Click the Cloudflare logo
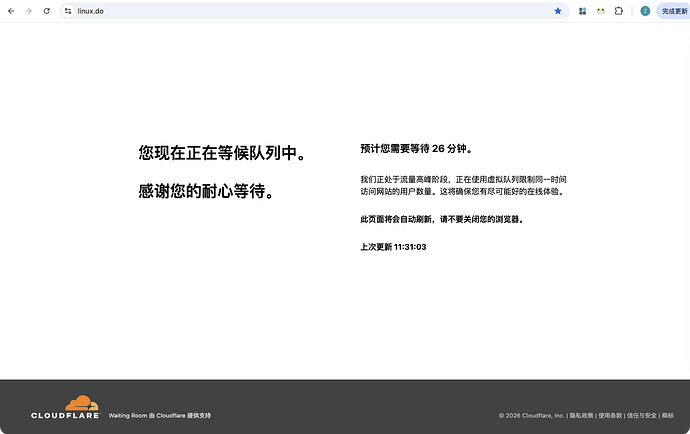The height and width of the screenshot is (434, 690). click(x=65, y=407)
